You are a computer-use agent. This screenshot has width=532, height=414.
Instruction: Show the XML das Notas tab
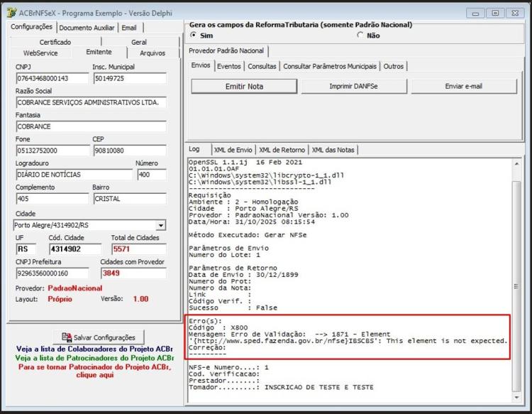tap(333, 150)
